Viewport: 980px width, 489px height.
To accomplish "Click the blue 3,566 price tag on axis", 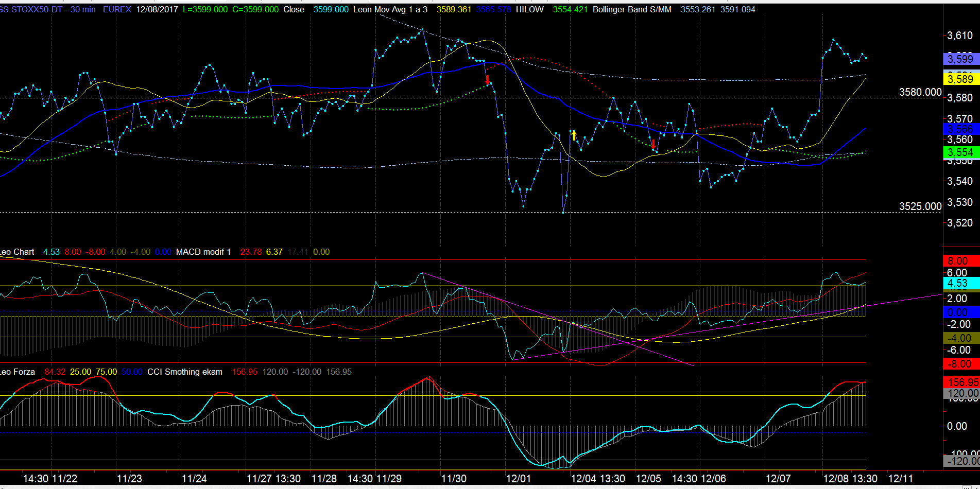I will point(961,129).
